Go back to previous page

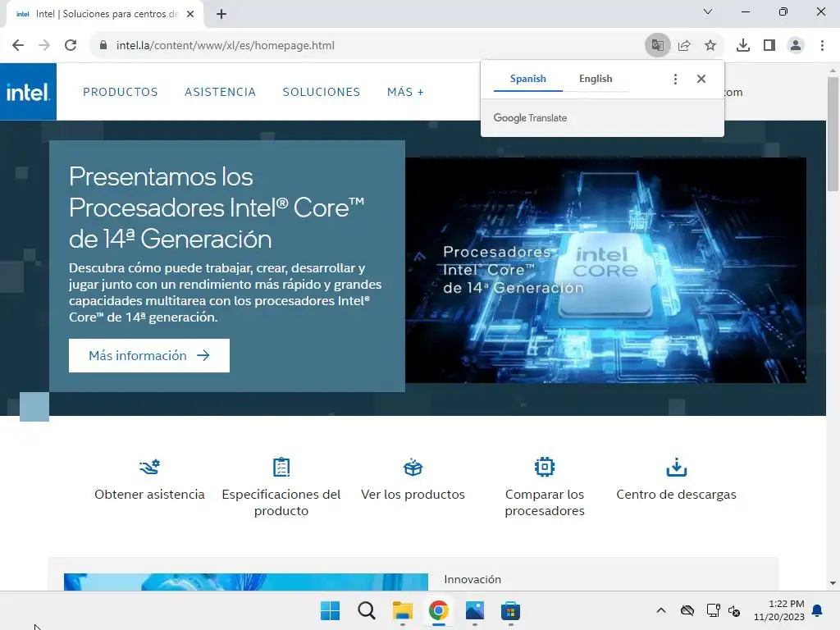tap(18, 45)
